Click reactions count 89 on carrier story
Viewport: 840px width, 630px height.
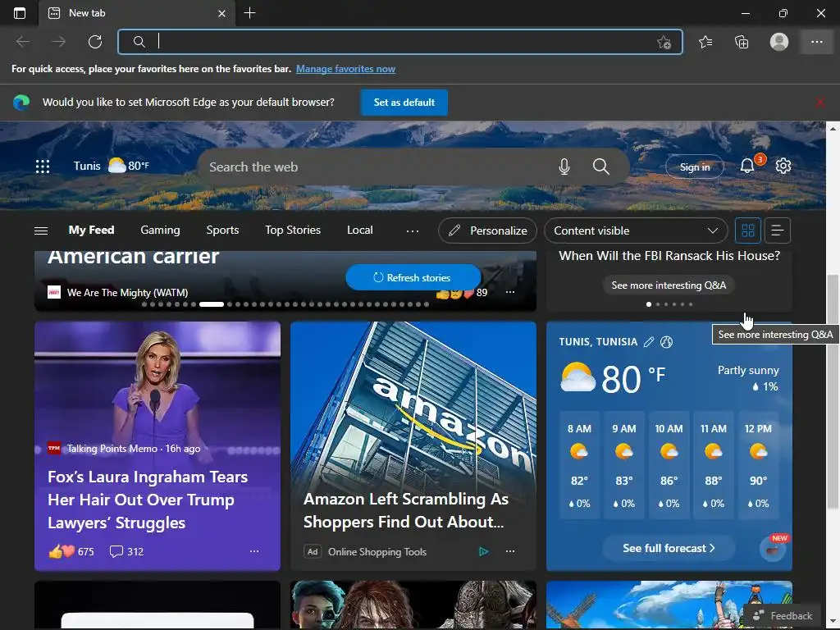pos(462,293)
